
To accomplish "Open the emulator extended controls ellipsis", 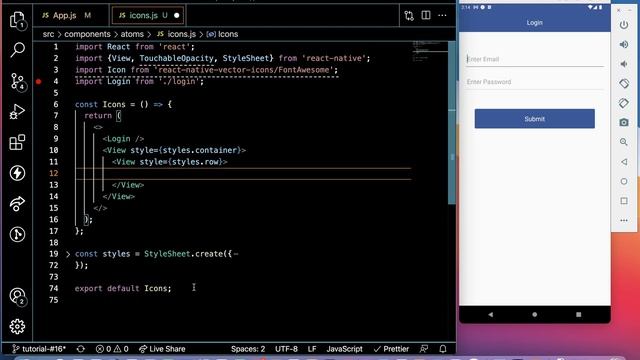I will 624,220.
